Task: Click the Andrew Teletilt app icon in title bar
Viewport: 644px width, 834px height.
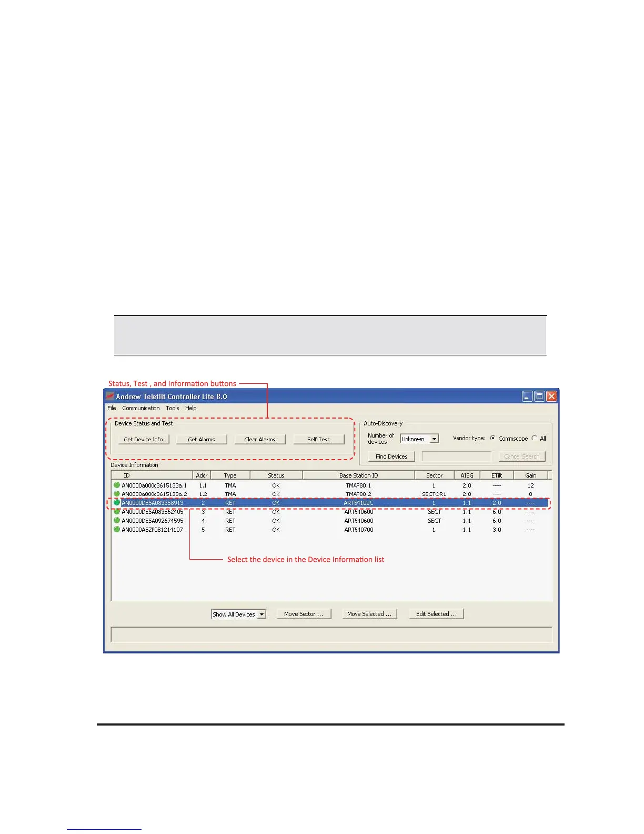Action: 110,396
